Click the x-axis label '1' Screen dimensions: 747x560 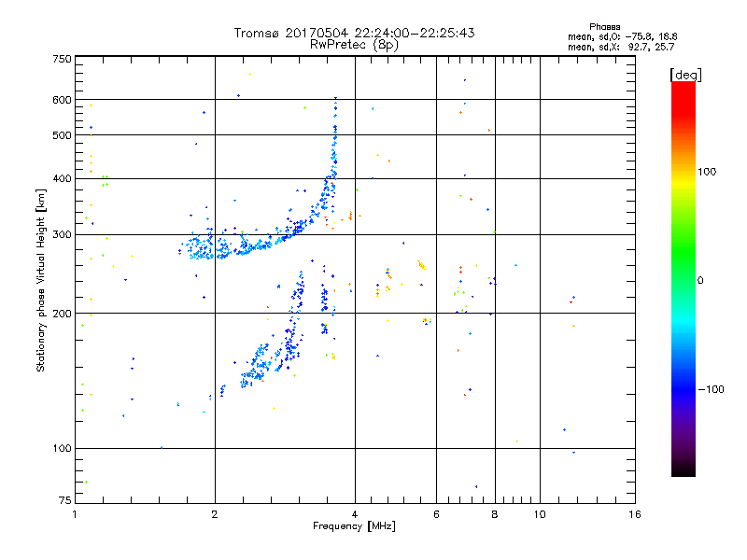click(75, 514)
